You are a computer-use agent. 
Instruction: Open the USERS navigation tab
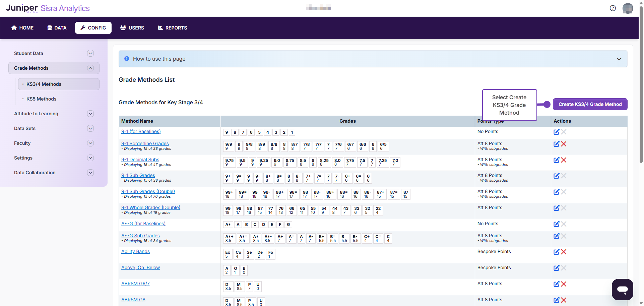pos(132,28)
